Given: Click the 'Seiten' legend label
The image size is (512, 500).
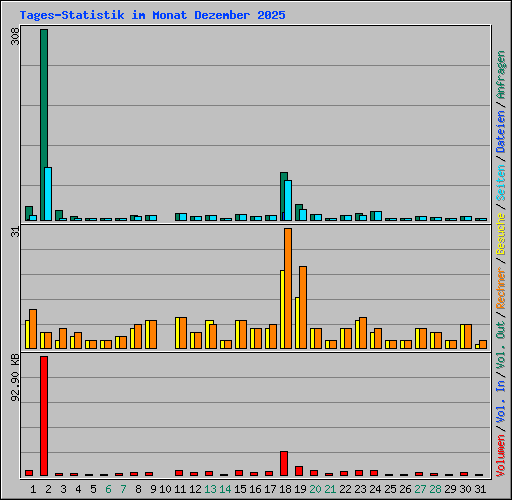Looking at the screenshot, I should (501, 183).
